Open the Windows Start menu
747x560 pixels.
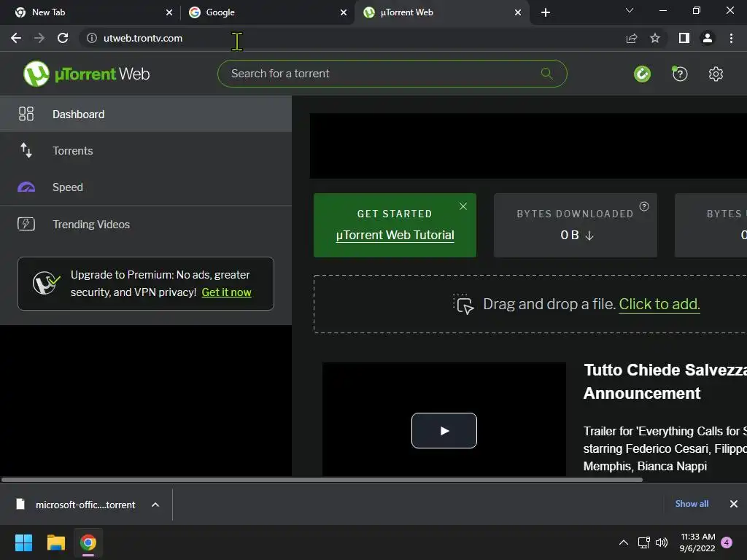coord(23,542)
